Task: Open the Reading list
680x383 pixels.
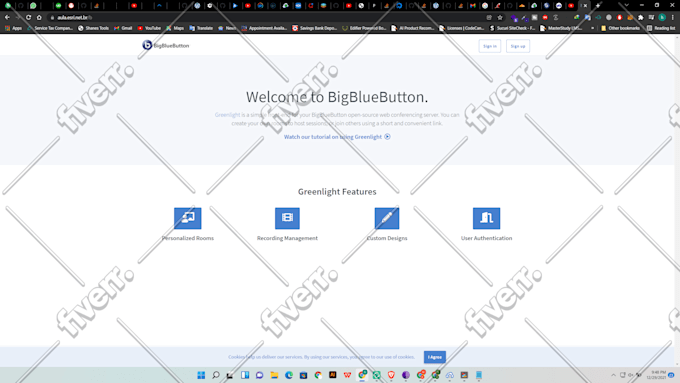Action: 661,28
